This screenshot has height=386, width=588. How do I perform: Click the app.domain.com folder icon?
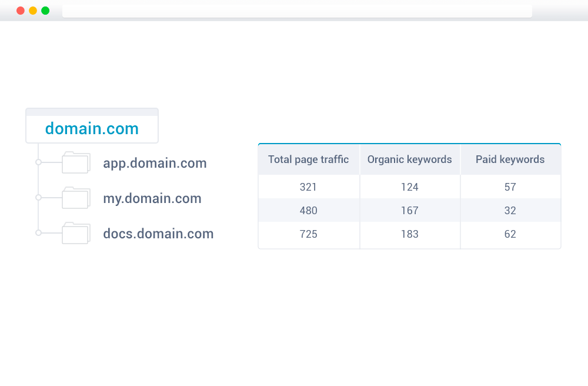(76, 162)
